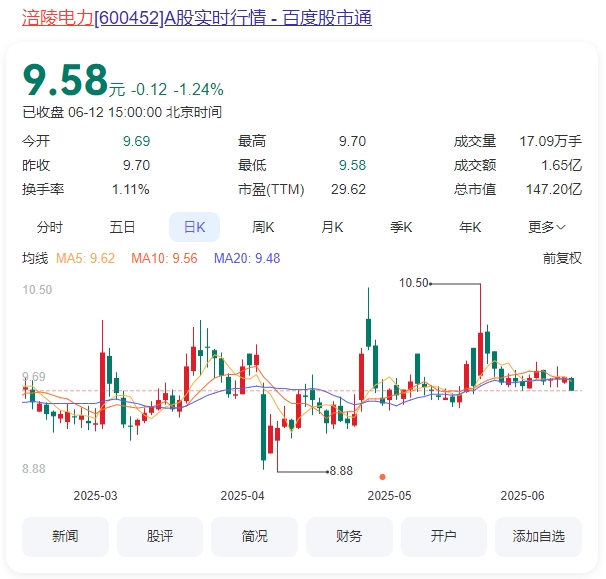The height and width of the screenshot is (579, 606).
Task: Click the 最低 value 9.58
Action: 352,165
